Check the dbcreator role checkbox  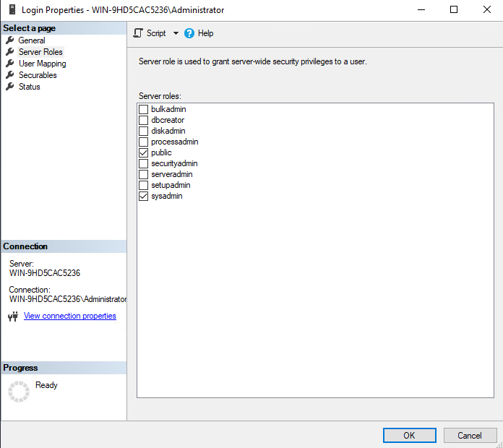click(x=143, y=120)
